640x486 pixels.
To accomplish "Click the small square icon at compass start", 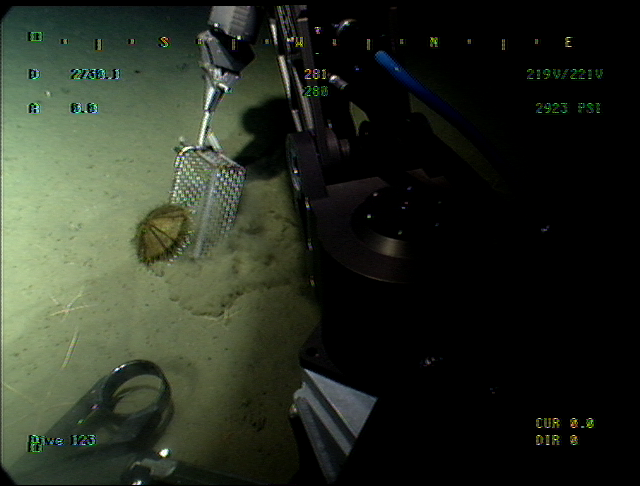I will 36,37.
